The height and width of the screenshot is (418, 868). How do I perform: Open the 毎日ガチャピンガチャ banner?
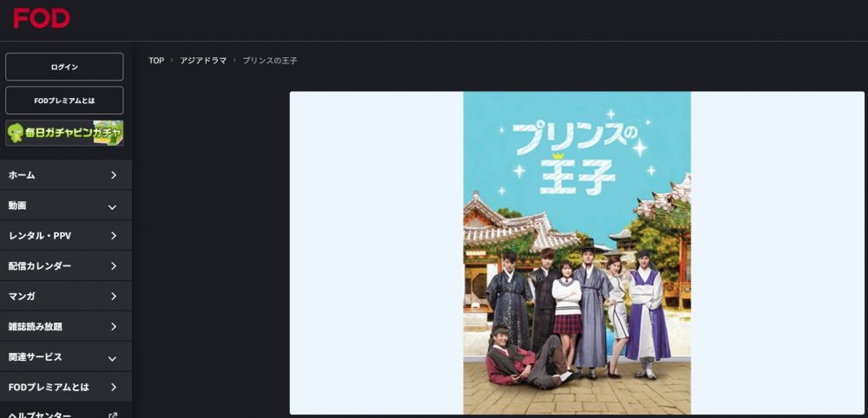point(64,133)
